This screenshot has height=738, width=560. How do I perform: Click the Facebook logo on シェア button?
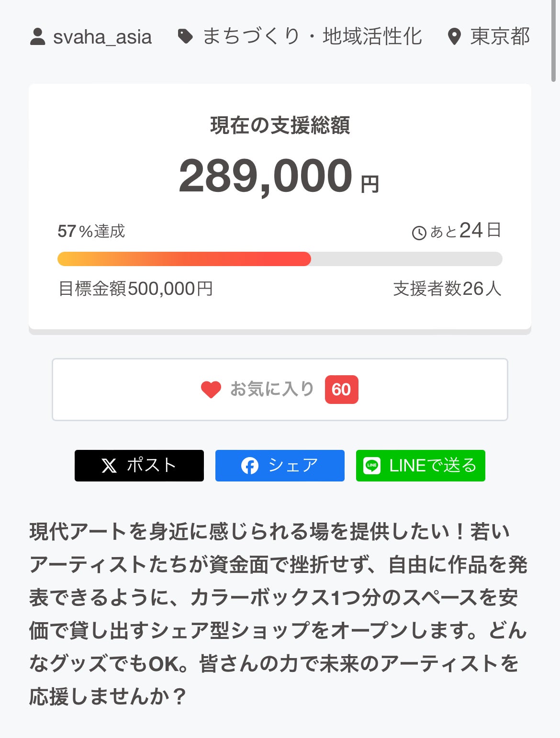(x=249, y=466)
